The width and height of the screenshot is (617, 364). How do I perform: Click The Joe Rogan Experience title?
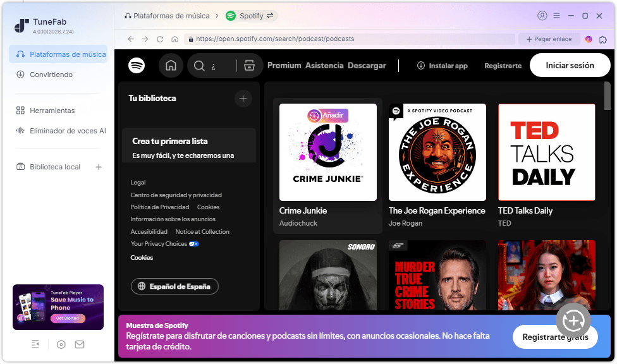click(x=437, y=211)
